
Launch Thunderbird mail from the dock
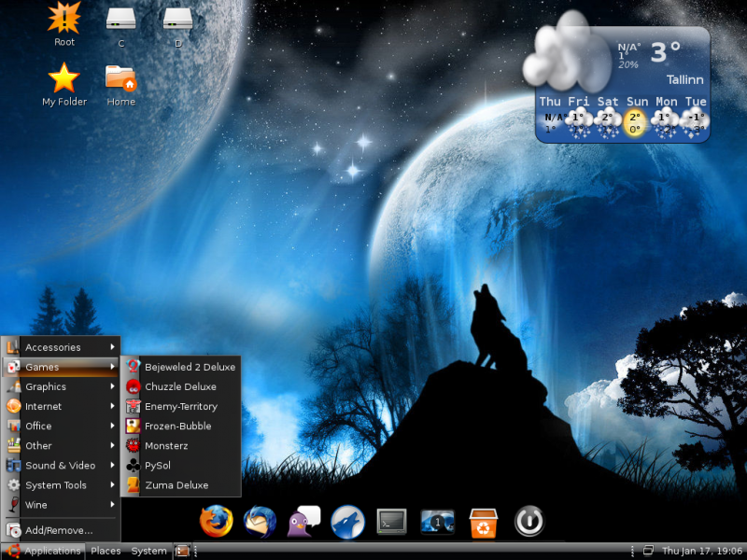pos(261,522)
